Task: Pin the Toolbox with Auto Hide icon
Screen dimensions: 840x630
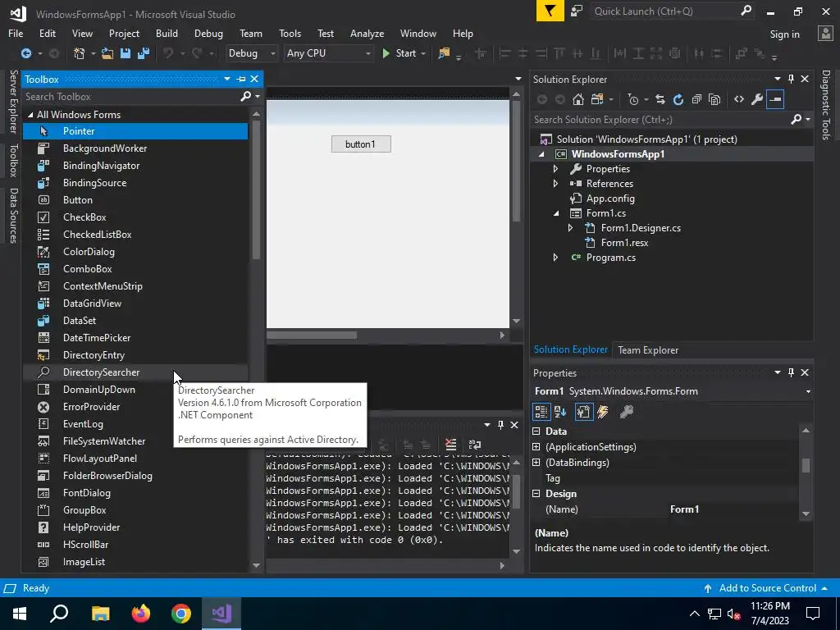Action: [241, 80]
